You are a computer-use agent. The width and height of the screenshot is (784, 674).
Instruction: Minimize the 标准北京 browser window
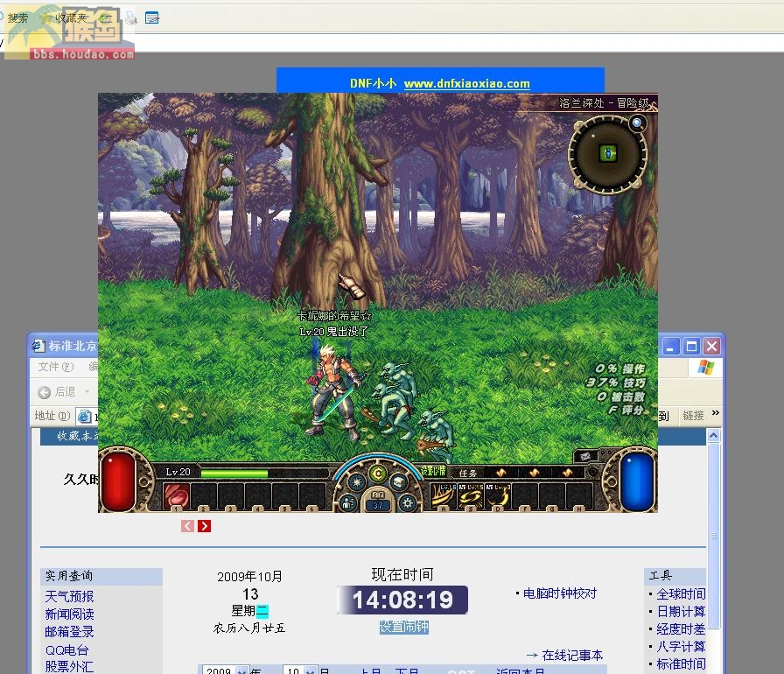pos(671,346)
